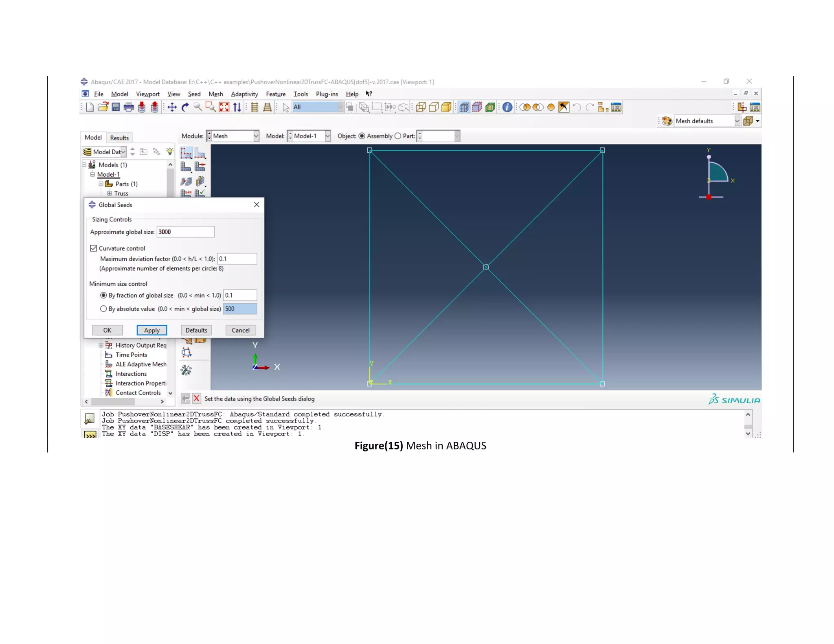Select the Part object radio button
This screenshot has height=644, width=834.
pyautogui.click(x=398, y=136)
